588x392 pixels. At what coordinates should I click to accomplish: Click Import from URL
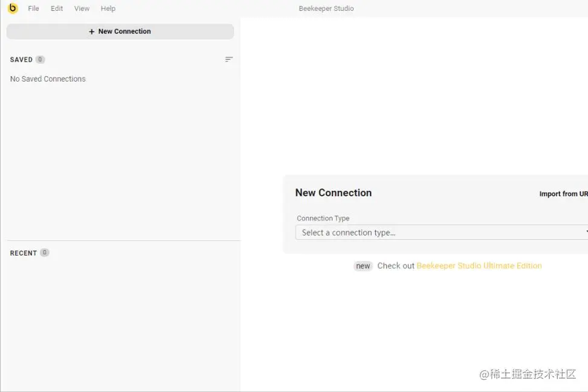pyautogui.click(x=564, y=194)
